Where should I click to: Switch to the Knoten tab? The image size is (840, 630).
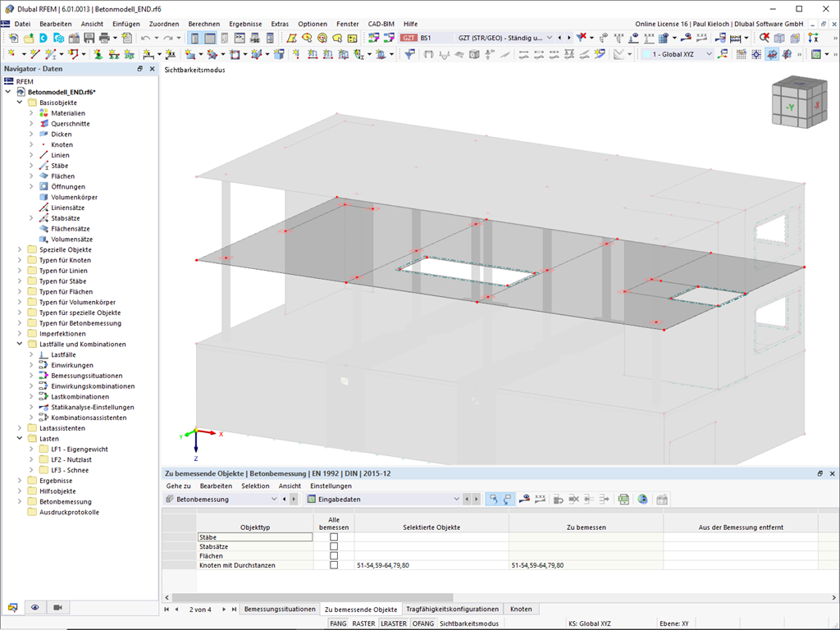(x=521, y=609)
